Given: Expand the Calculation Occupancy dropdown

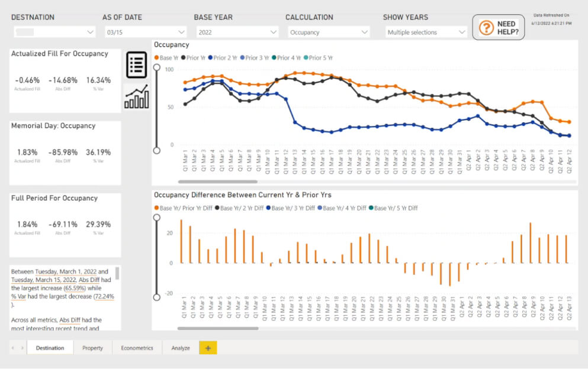Looking at the screenshot, I should coord(329,32).
